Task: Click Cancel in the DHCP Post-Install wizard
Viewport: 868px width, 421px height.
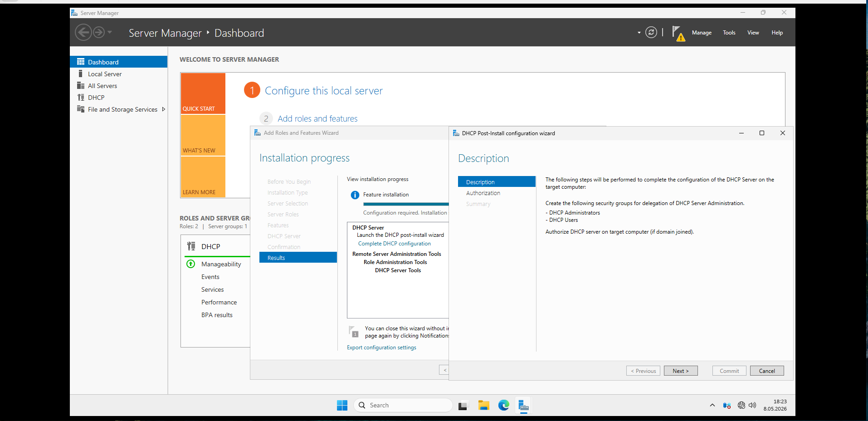Action: (x=767, y=371)
